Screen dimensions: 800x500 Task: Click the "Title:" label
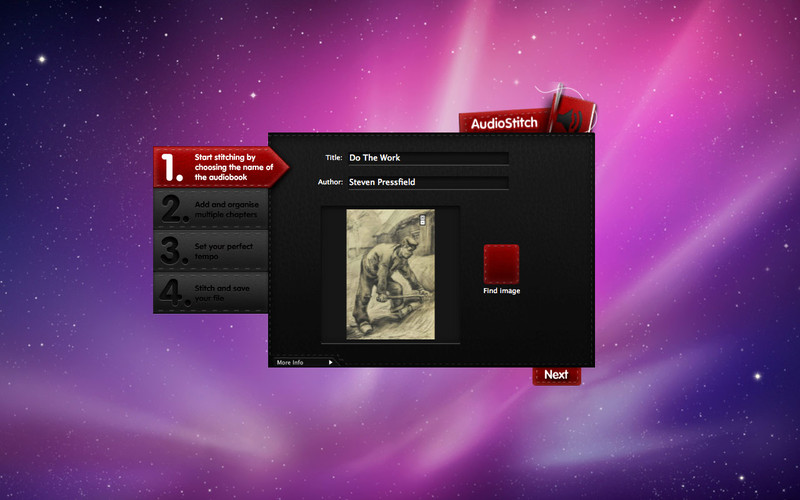pyautogui.click(x=334, y=158)
